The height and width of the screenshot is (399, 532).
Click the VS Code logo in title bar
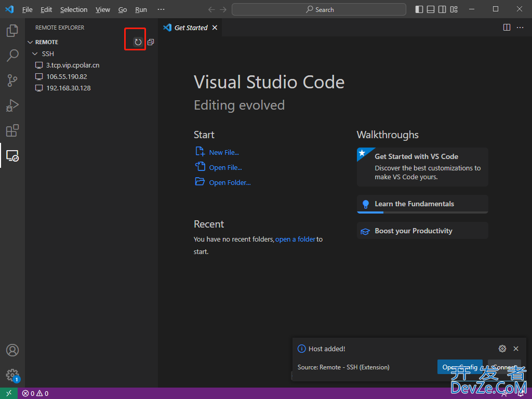point(9,9)
